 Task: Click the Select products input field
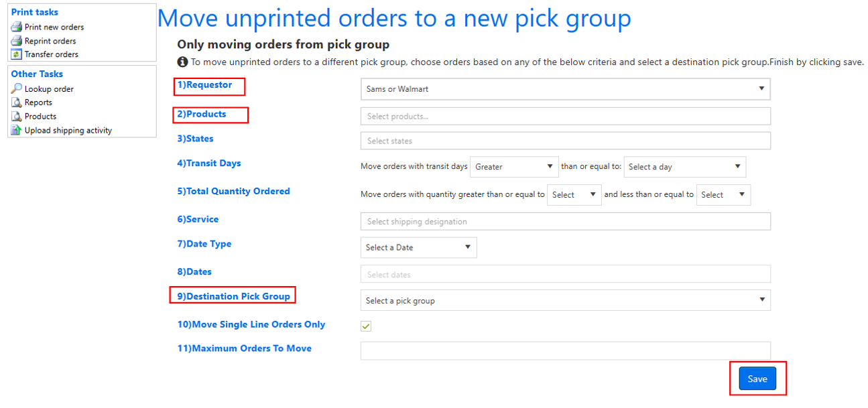click(x=566, y=116)
